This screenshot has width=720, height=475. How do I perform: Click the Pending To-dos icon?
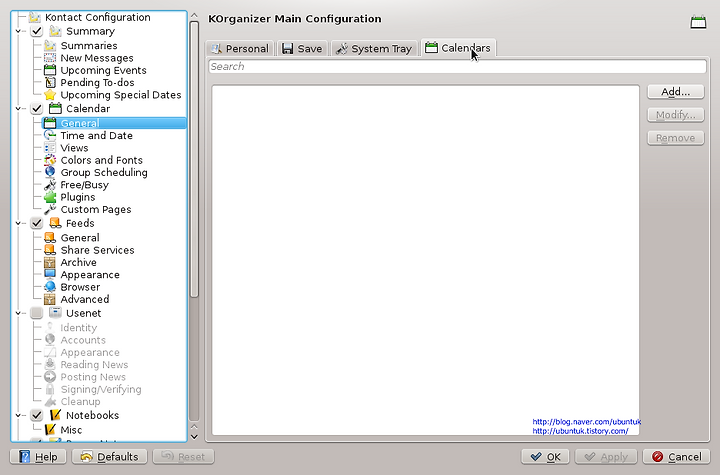click(50, 83)
